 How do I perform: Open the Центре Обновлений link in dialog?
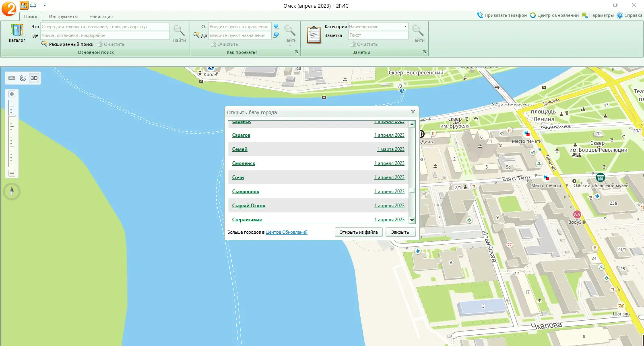click(x=287, y=232)
